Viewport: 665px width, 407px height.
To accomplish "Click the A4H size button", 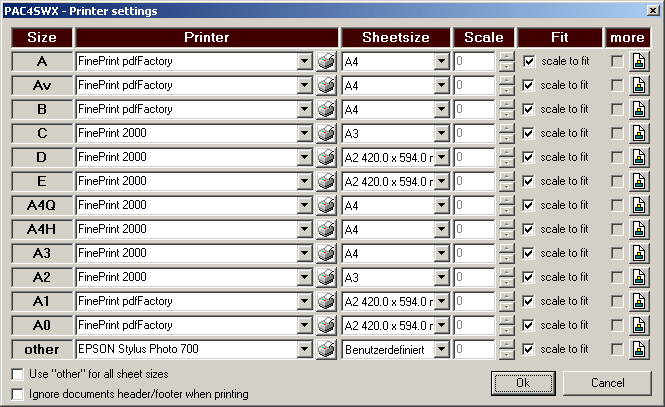I will point(42,229).
